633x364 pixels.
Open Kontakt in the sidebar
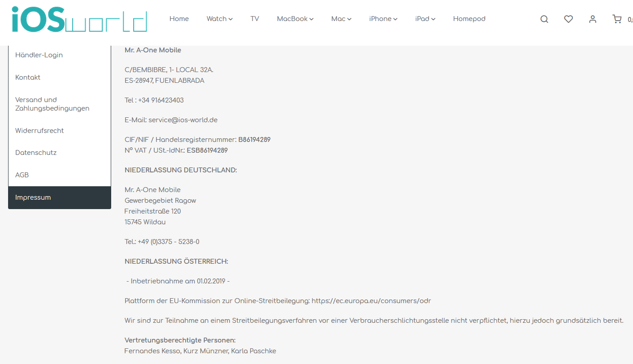(60, 77)
